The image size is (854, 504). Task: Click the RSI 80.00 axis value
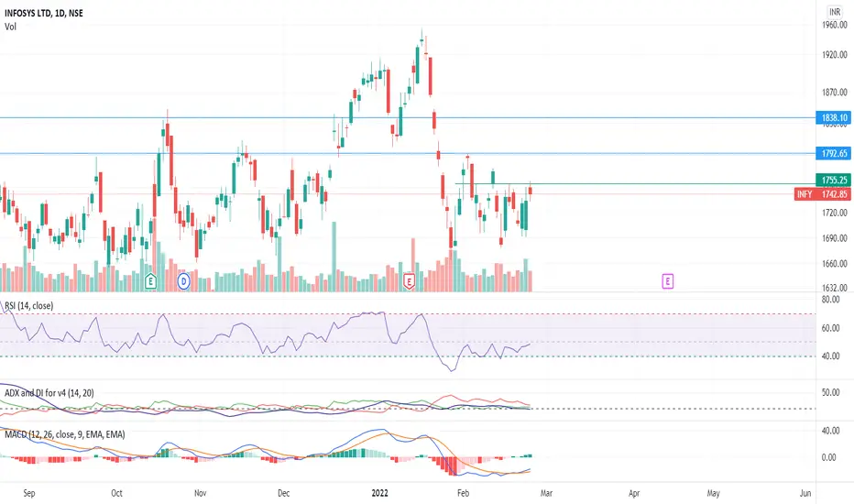pos(830,299)
